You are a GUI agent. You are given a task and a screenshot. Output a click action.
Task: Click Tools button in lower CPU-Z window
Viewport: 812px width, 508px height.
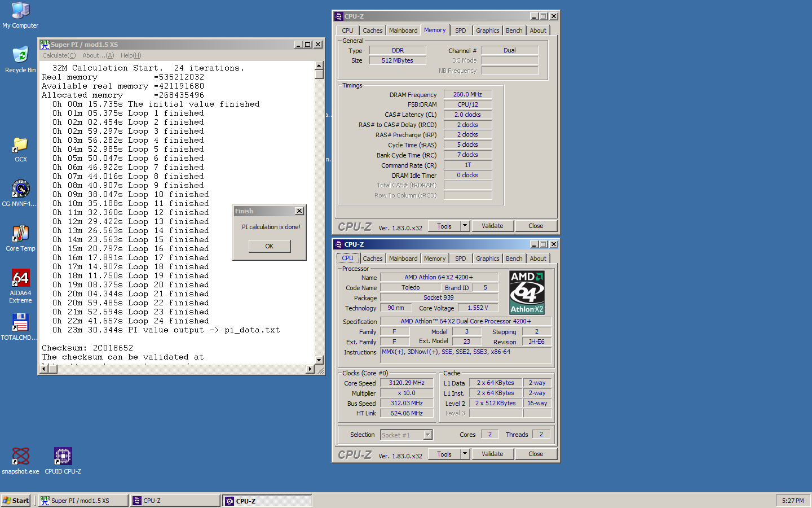tap(444, 454)
